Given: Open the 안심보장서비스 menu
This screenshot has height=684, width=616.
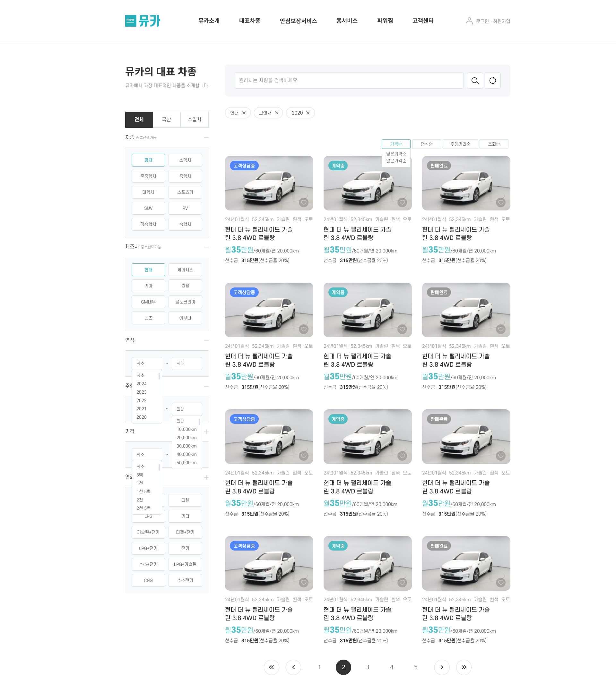Looking at the screenshot, I should [298, 21].
